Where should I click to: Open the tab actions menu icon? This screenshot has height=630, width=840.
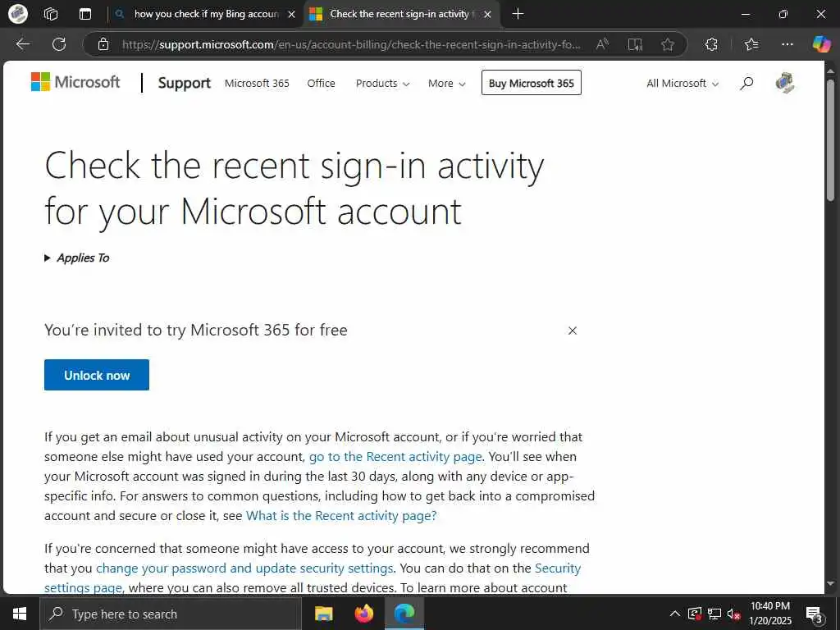(x=85, y=14)
